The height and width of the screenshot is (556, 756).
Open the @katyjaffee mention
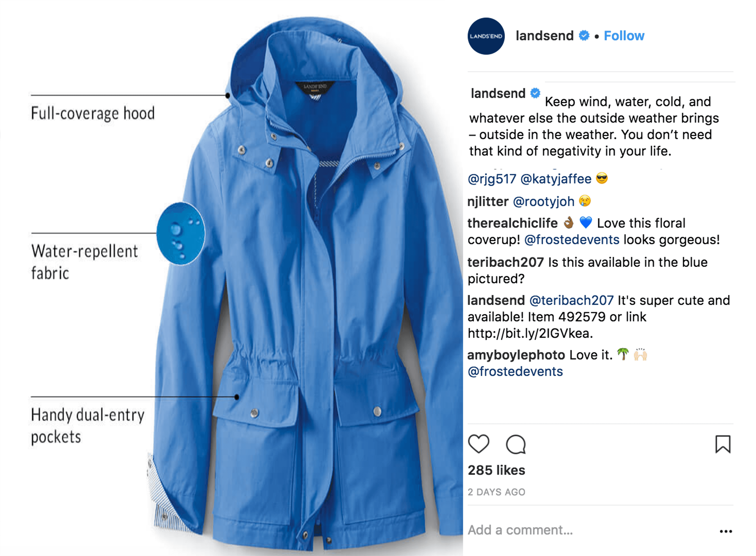point(556,179)
